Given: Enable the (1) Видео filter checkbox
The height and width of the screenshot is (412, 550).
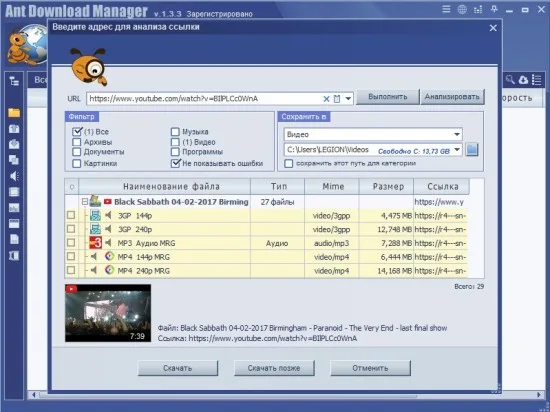Looking at the screenshot, I should (x=175, y=142).
